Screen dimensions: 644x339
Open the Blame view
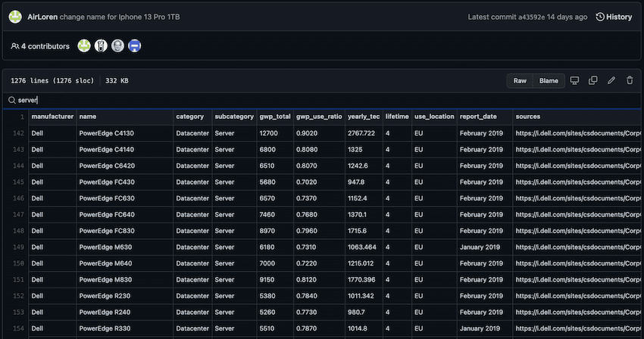tap(548, 81)
